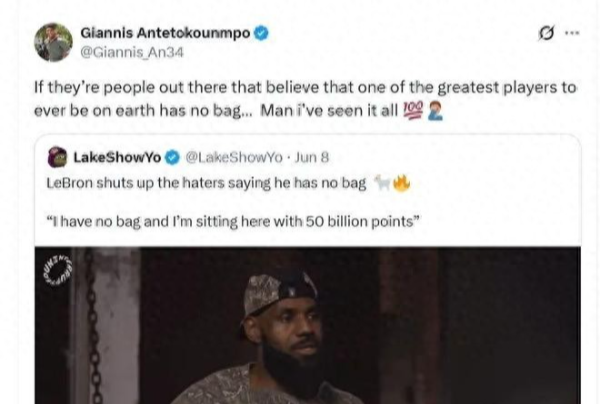The height and width of the screenshot is (404, 600).
Task: Click the fire emoji in the quoted tweet
Action: 401,183
